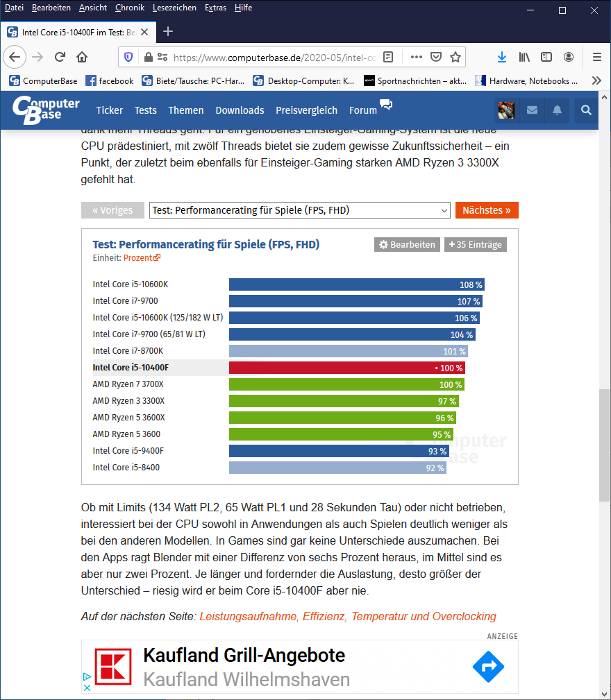Open forum speech-bubble icon

click(x=386, y=105)
